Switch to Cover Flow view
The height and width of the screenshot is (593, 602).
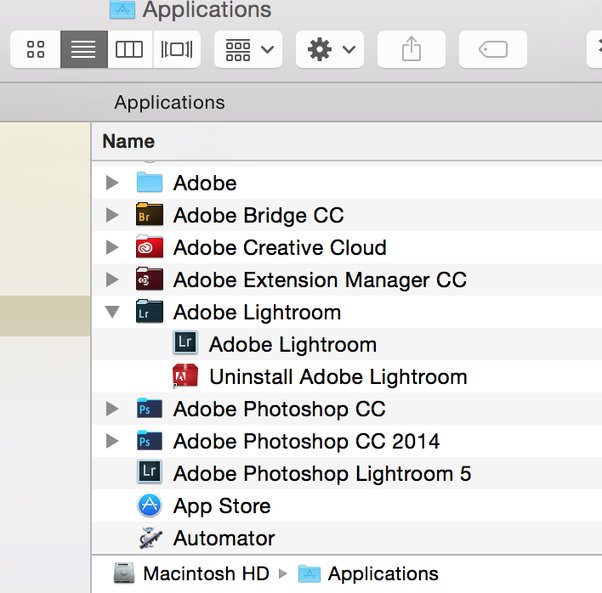click(177, 49)
